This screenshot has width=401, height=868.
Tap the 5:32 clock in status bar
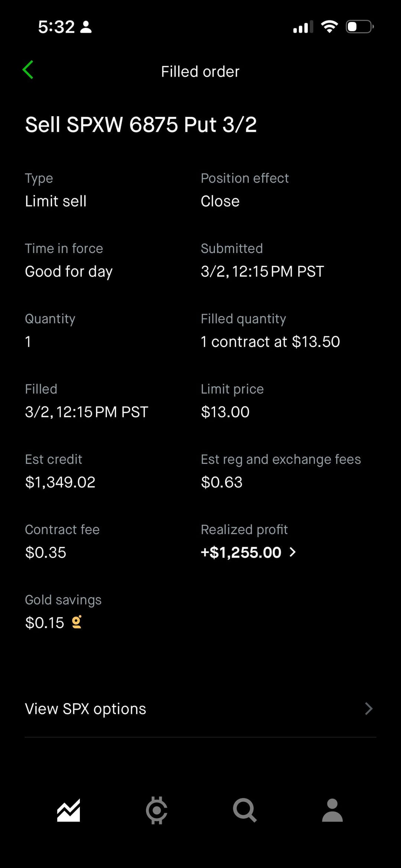56,27
